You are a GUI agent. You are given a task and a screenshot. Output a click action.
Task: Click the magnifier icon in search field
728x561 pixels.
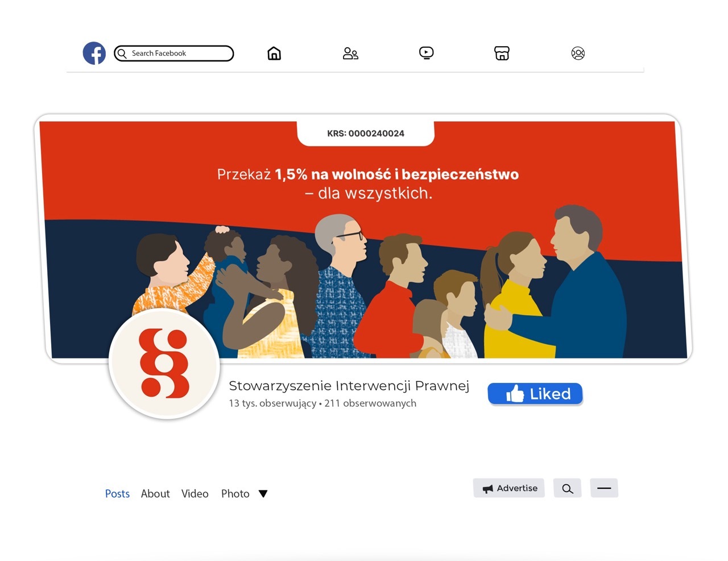coord(122,53)
